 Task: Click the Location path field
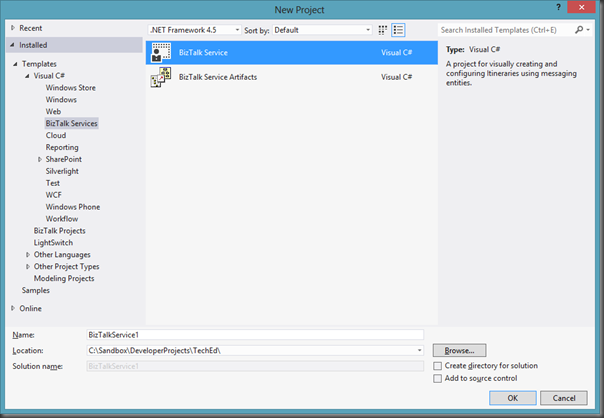click(255, 351)
